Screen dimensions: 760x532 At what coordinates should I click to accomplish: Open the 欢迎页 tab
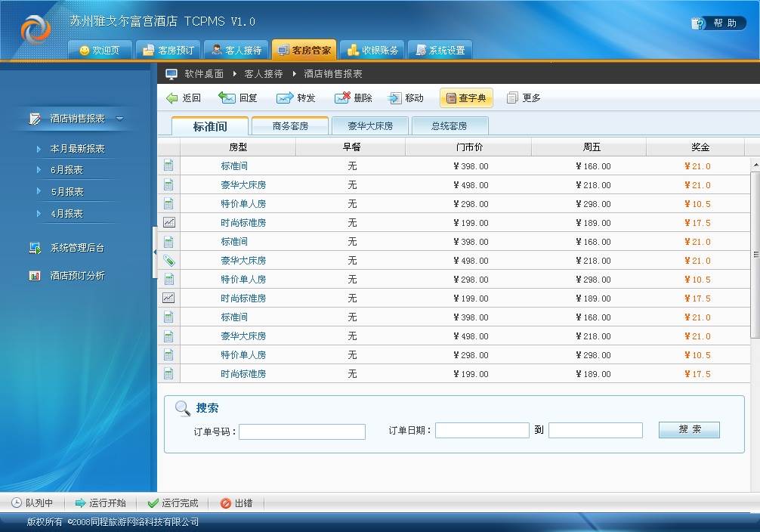(100, 50)
